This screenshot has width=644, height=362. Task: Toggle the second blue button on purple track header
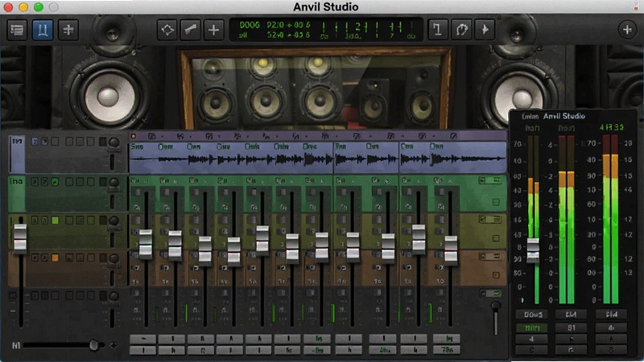click(x=44, y=142)
